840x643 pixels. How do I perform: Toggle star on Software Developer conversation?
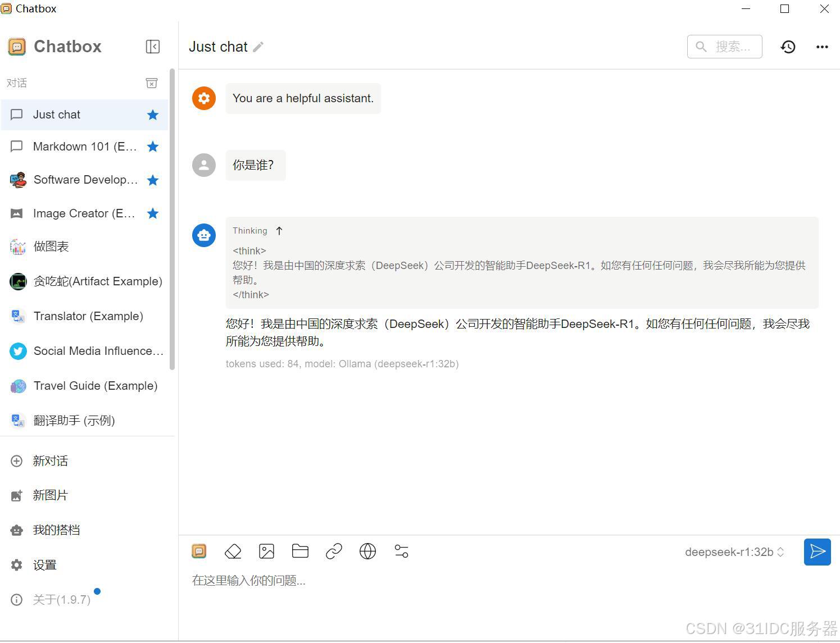153,180
